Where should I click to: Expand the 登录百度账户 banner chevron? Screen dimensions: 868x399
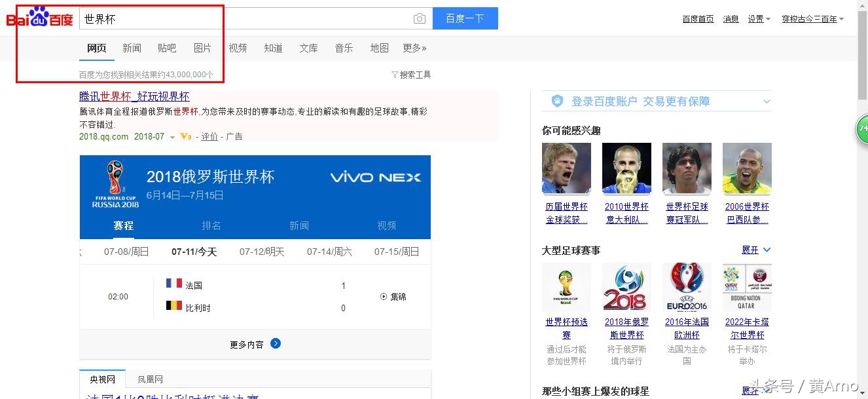point(767,102)
